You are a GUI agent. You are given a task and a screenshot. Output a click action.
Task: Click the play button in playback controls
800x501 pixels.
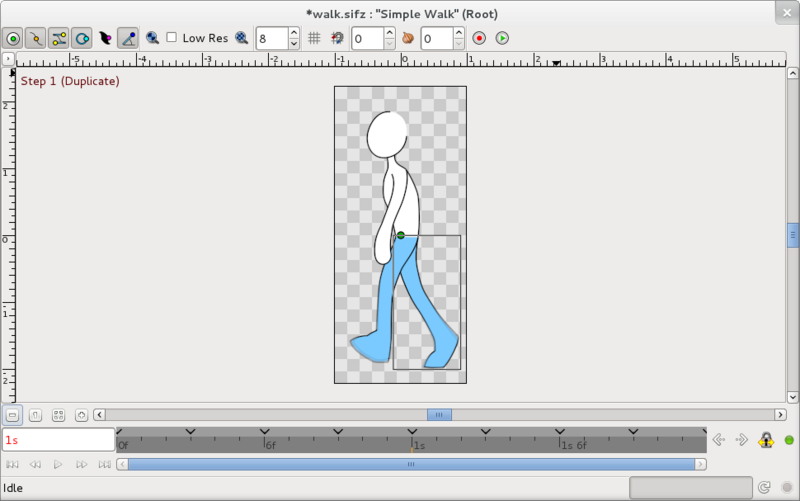pos(58,464)
